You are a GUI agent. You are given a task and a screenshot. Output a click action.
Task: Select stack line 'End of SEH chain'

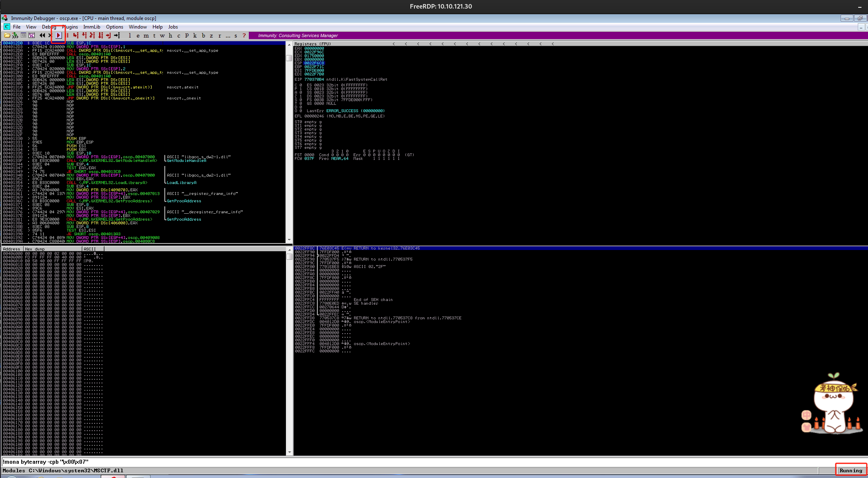pyautogui.click(x=373, y=300)
